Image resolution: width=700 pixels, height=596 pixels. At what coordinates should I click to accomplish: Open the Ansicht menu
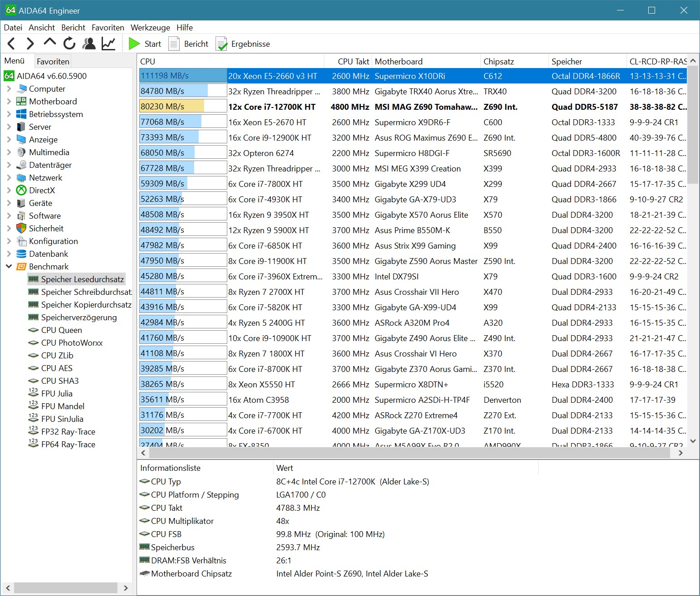[42, 28]
